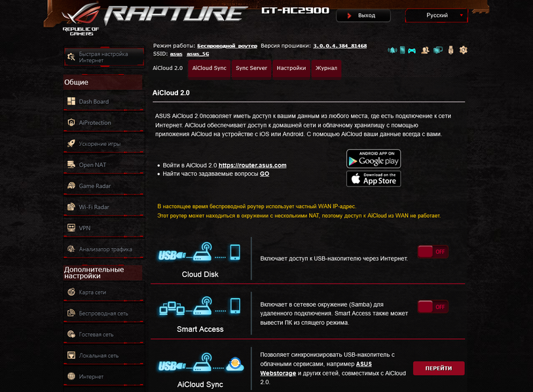Click the Гостевая сеть icon

point(71,334)
